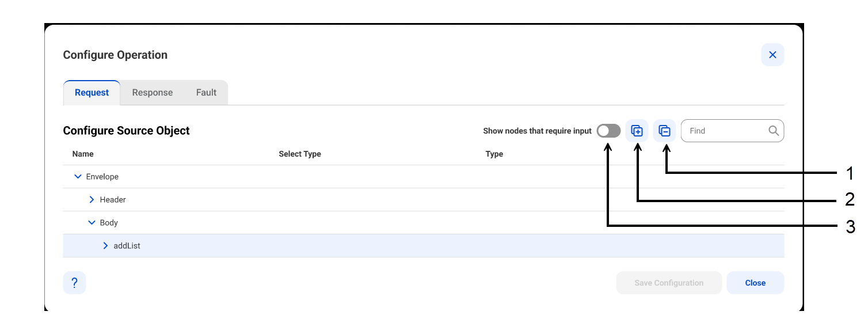Close the Configure Operation dialog with X
Screen dimensions: 868x334
[772, 55]
